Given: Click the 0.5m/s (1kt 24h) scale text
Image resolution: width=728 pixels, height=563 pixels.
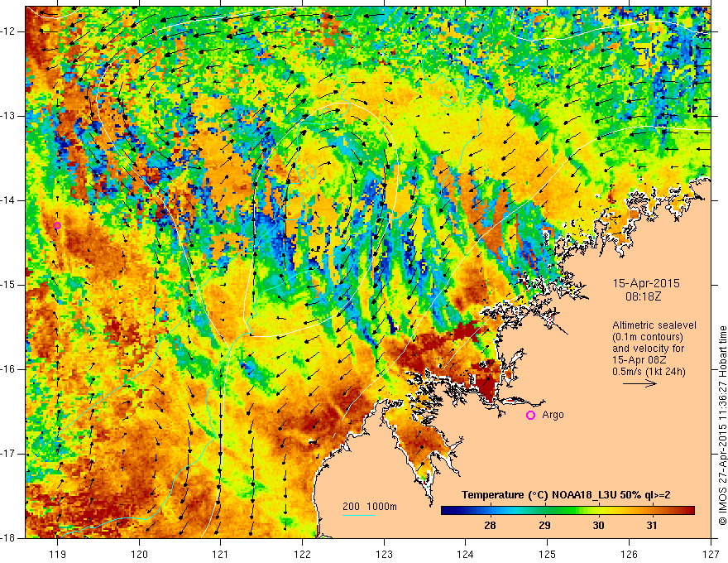Looking at the screenshot, I should pos(649,372).
